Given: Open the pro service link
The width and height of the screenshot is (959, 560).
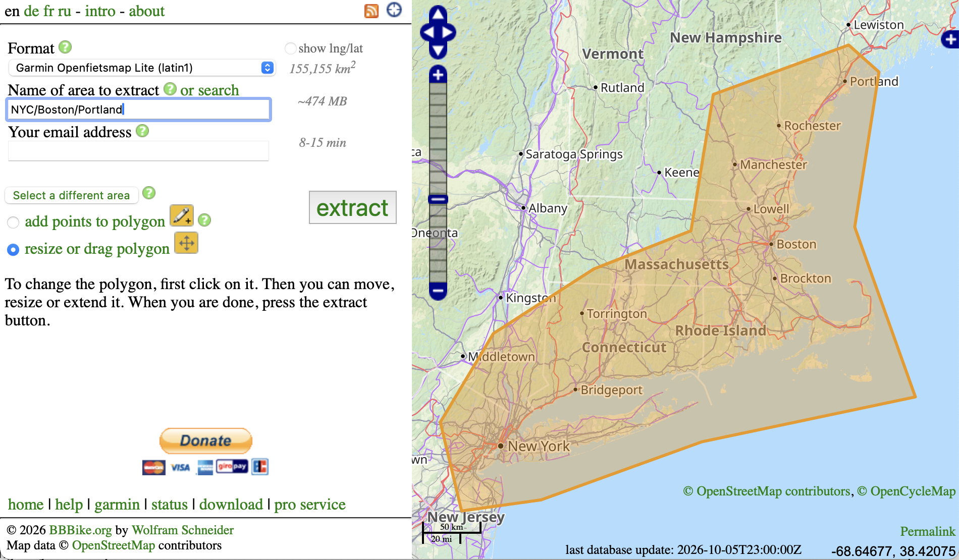Looking at the screenshot, I should click(310, 505).
